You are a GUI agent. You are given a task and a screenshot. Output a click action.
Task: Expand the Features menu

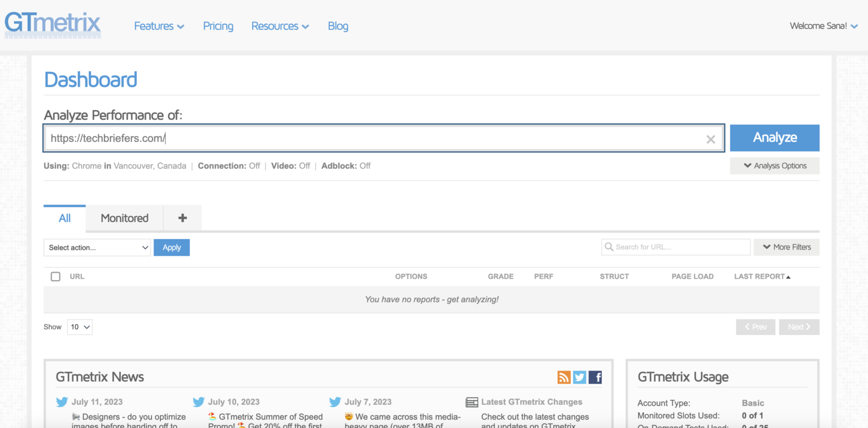(x=159, y=26)
